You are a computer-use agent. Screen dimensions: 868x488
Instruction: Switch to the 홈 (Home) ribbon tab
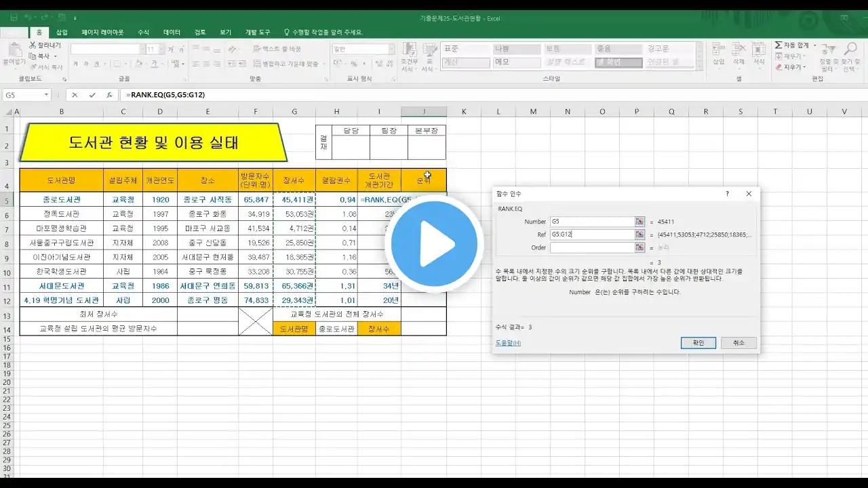coord(39,32)
